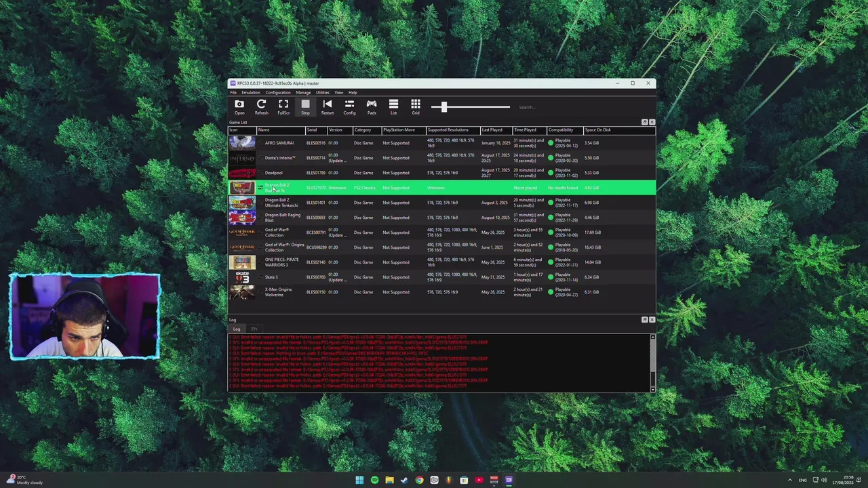The width and height of the screenshot is (868, 488).
Task: Click the 'PS2 Classics' category cell
Action: (365, 188)
